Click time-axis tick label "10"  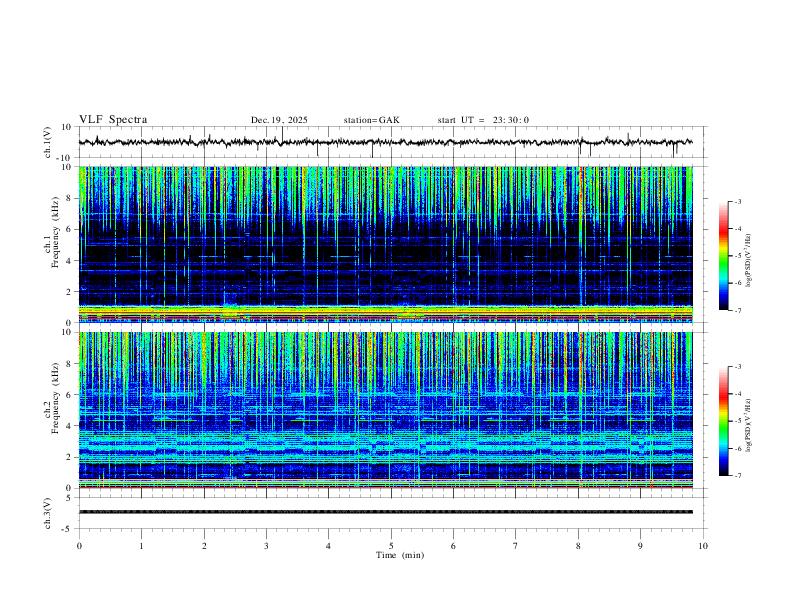coord(703,546)
